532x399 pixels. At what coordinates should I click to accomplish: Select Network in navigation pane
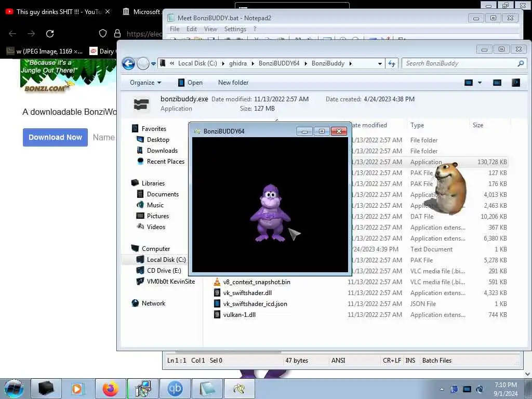(x=153, y=303)
